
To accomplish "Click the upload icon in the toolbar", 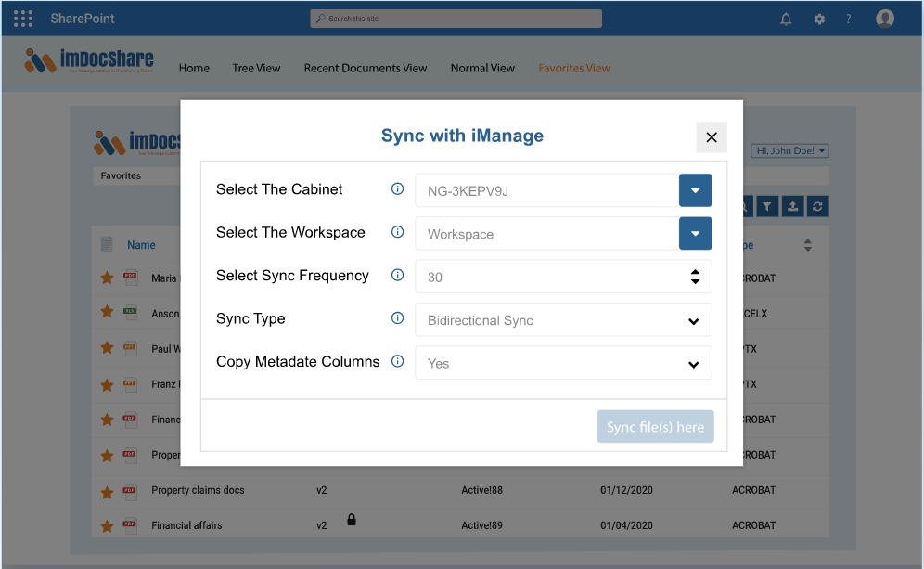I will 792,206.
